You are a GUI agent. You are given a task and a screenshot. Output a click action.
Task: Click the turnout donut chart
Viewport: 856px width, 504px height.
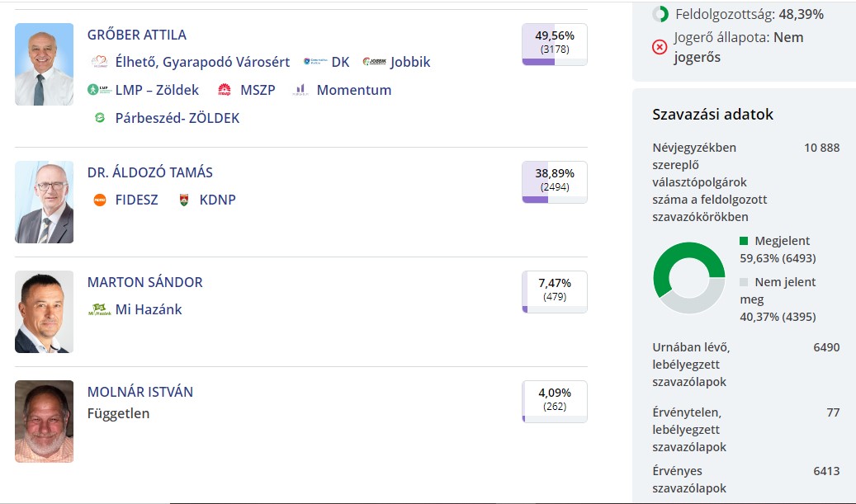coord(688,278)
